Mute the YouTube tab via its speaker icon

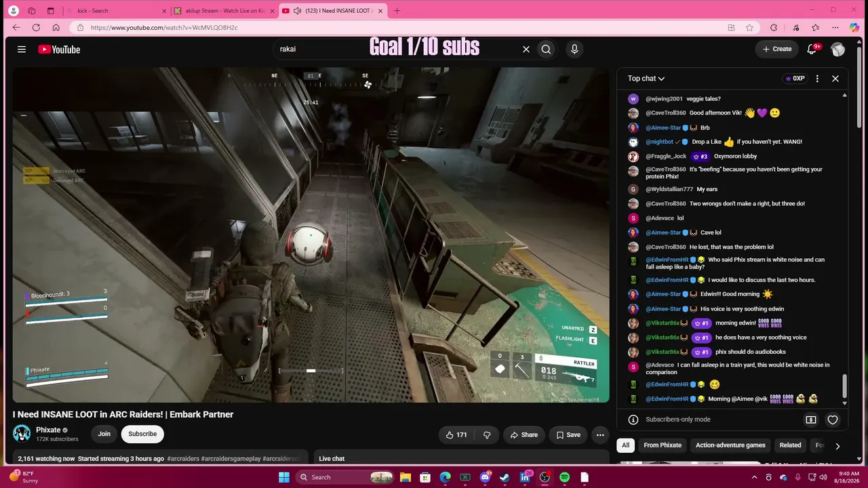click(297, 11)
